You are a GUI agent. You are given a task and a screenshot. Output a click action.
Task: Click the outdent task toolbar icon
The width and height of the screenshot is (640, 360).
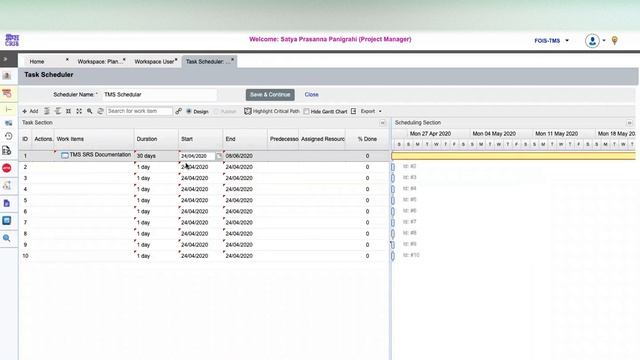(58, 111)
